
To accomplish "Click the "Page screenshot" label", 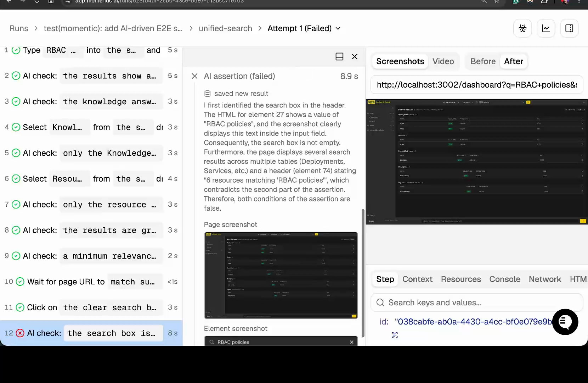I will (x=231, y=225).
